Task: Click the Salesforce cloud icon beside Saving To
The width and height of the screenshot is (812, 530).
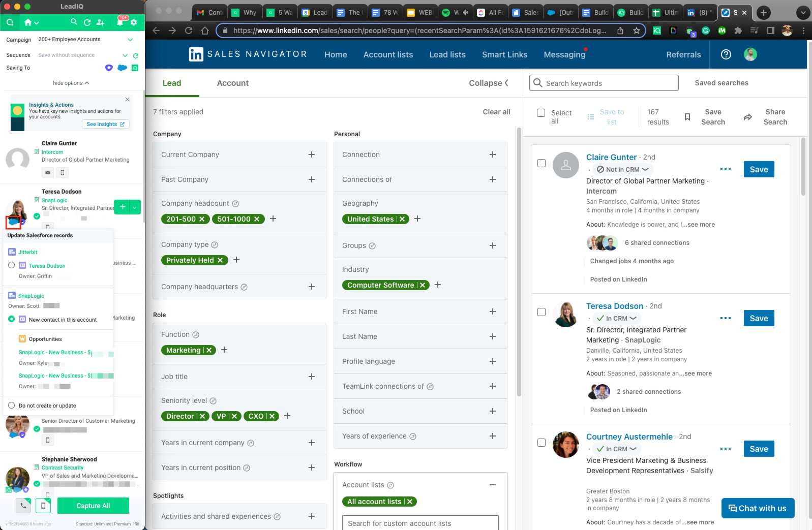Action: [x=122, y=68]
